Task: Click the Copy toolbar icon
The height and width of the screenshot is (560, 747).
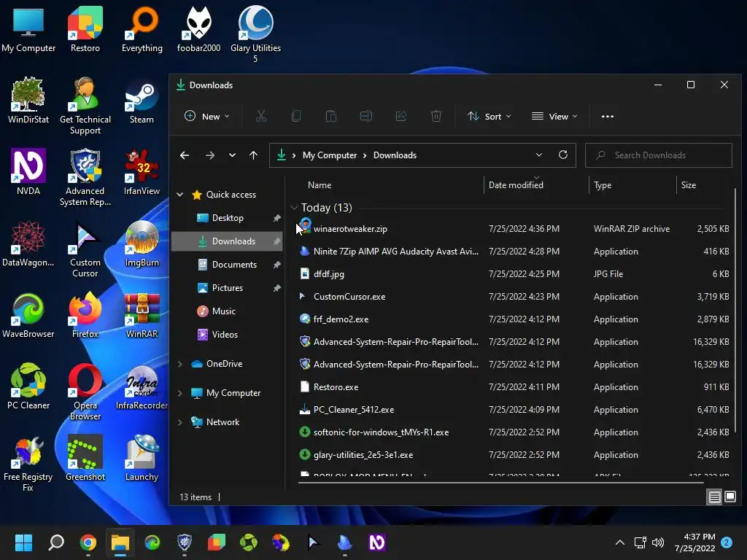Action: 296,116
